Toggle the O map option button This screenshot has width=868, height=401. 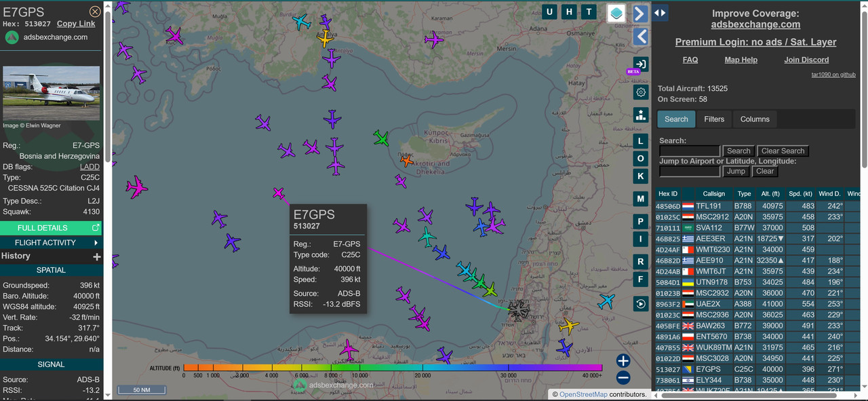pos(640,159)
